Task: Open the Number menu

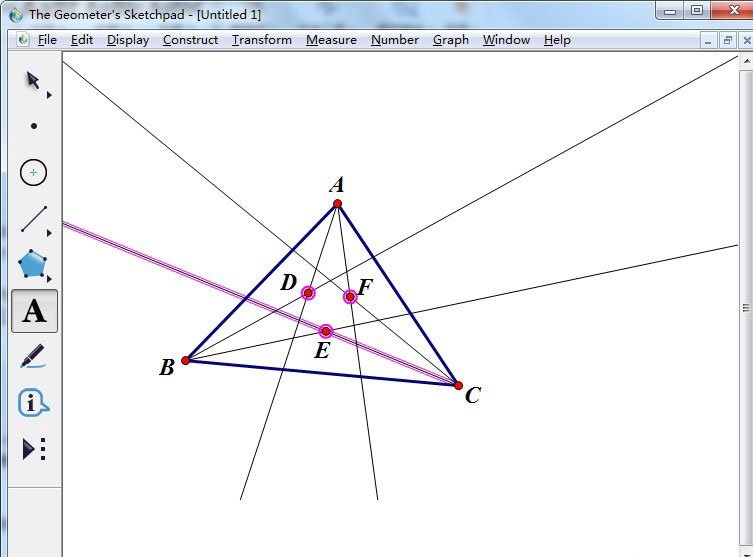Action: click(x=395, y=40)
